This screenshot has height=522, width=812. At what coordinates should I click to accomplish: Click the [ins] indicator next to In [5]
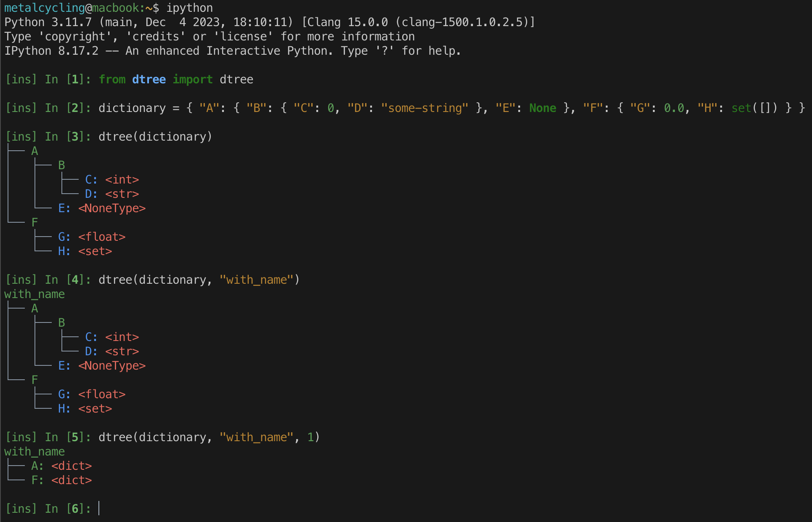coord(21,437)
